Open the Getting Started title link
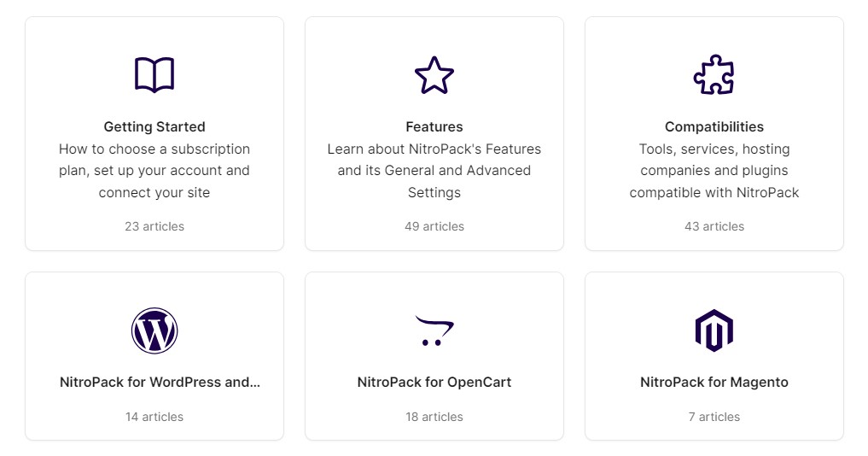 point(154,126)
